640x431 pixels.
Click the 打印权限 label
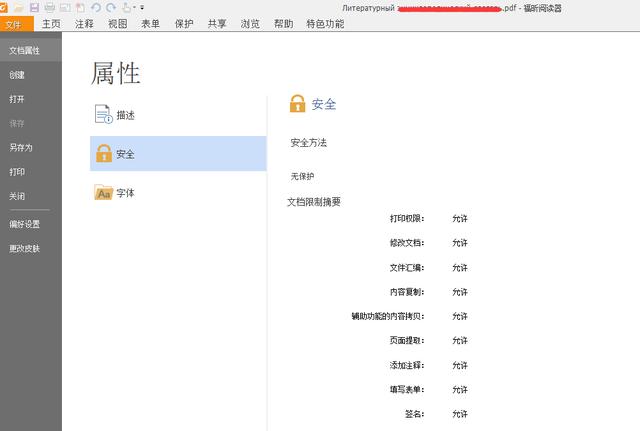pyautogui.click(x=407, y=219)
